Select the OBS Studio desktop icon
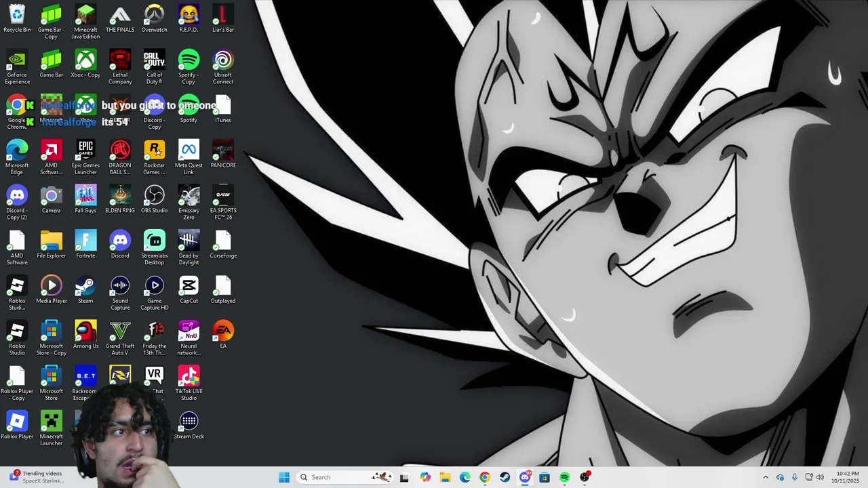 [x=154, y=199]
